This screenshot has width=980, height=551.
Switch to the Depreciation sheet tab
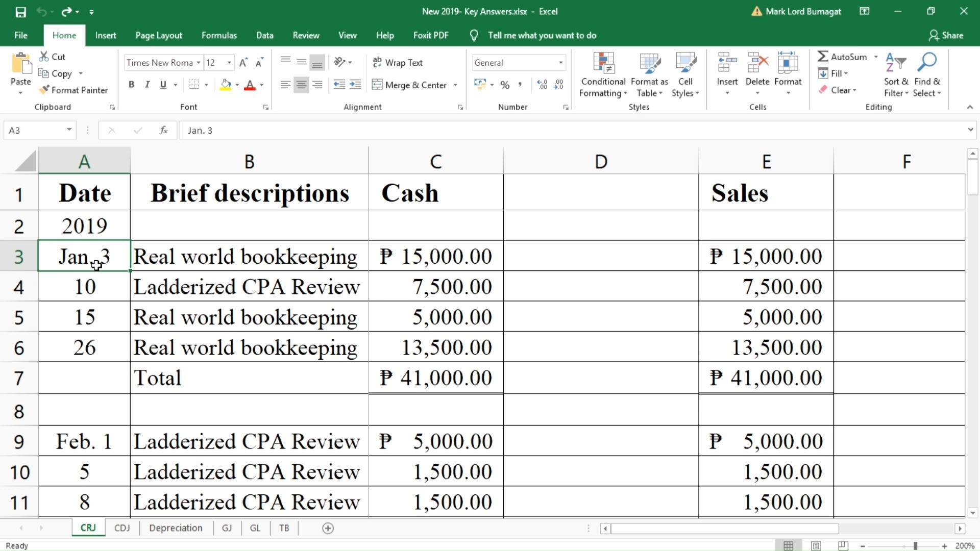click(176, 528)
